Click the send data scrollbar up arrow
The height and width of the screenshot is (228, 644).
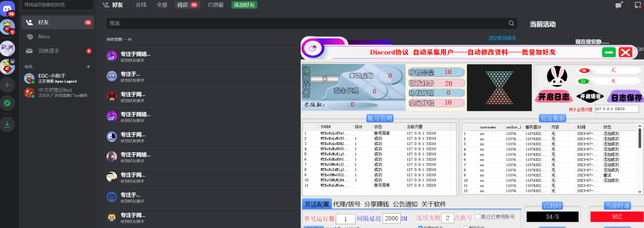pos(639,126)
